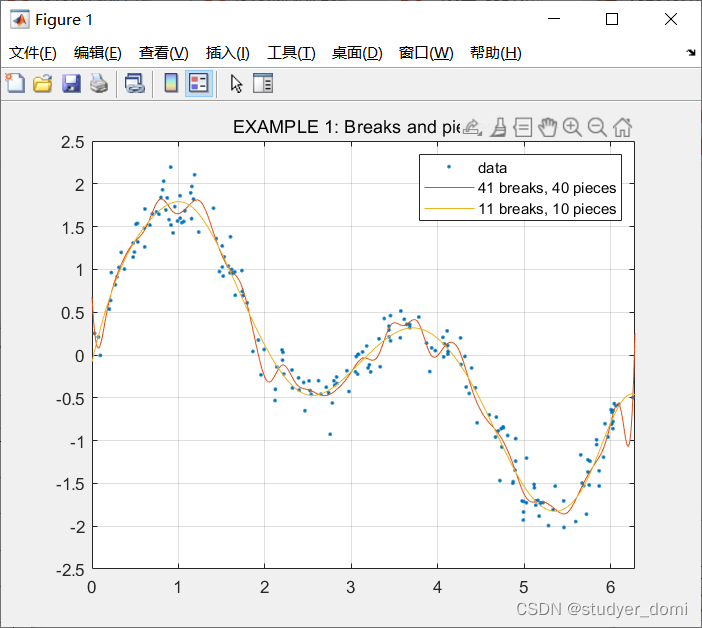Enable data tips on the axes toolbar
Image resolution: width=702 pixels, height=628 pixels.
point(522,128)
